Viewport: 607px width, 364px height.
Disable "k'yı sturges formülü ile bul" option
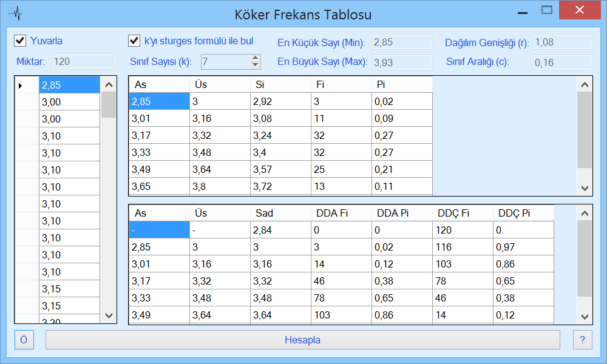tap(133, 40)
